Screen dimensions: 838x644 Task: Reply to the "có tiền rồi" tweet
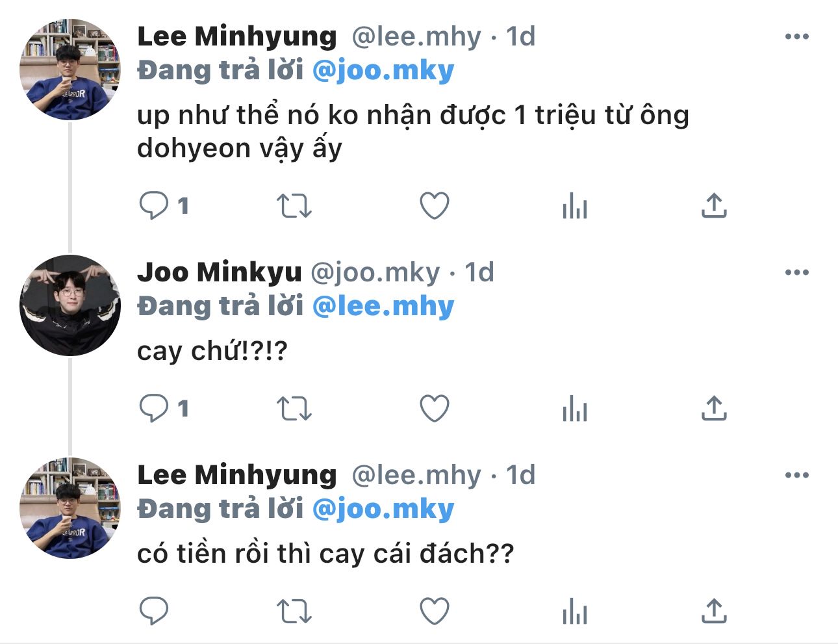point(154,612)
